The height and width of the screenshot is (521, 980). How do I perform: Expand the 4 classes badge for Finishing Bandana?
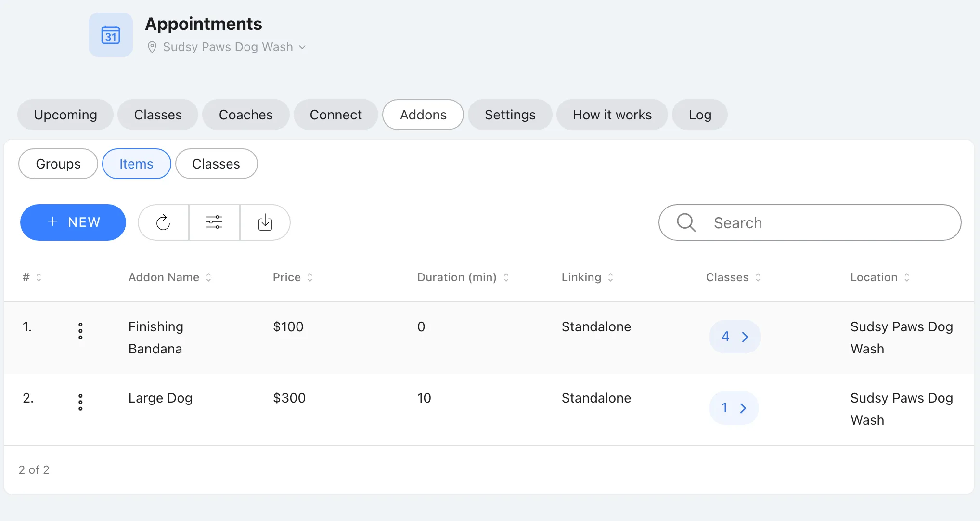click(735, 337)
